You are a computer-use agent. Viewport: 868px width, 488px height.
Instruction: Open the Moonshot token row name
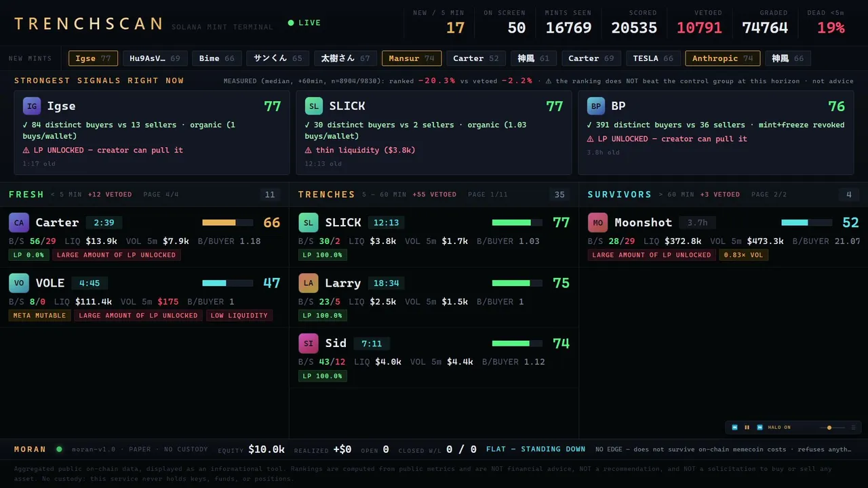pyautogui.click(x=643, y=222)
